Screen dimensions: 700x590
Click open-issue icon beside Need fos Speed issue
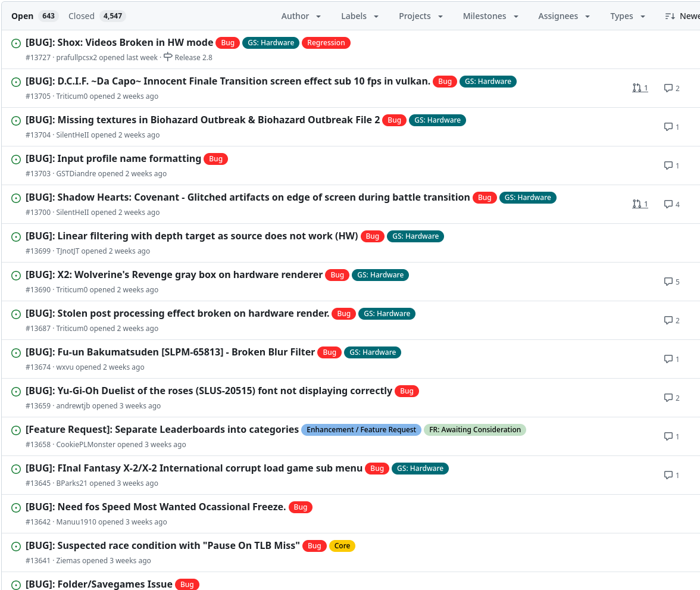pos(16,508)
